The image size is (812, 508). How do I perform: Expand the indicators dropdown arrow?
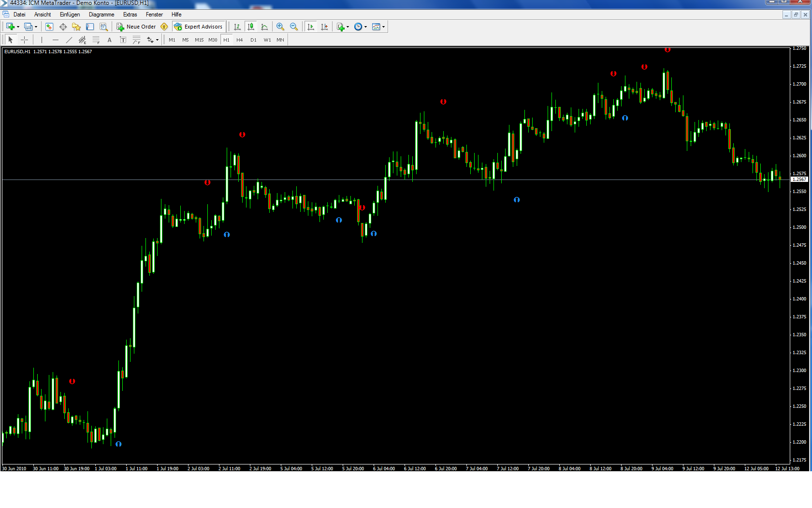click(x=348, y=27)
